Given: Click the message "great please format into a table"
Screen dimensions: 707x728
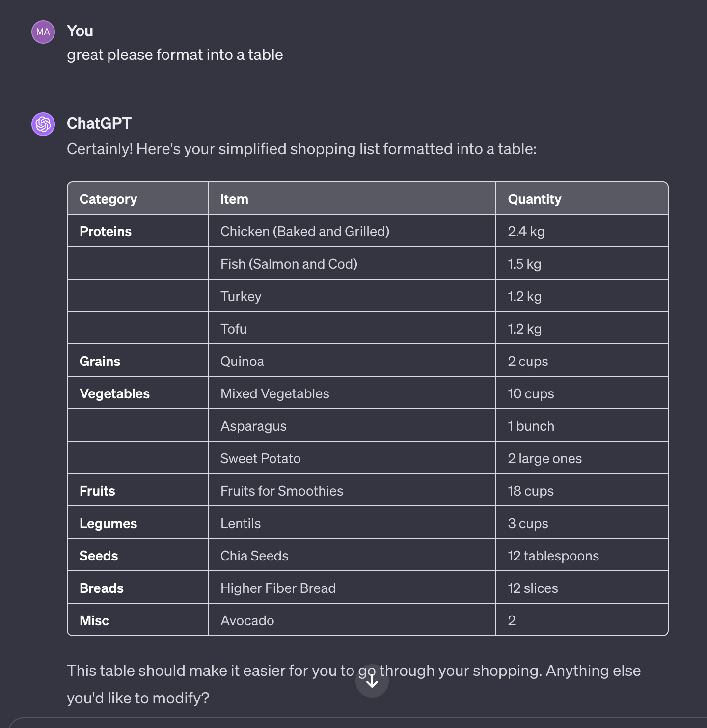Looking at the screenshot, I should point(175,55).
